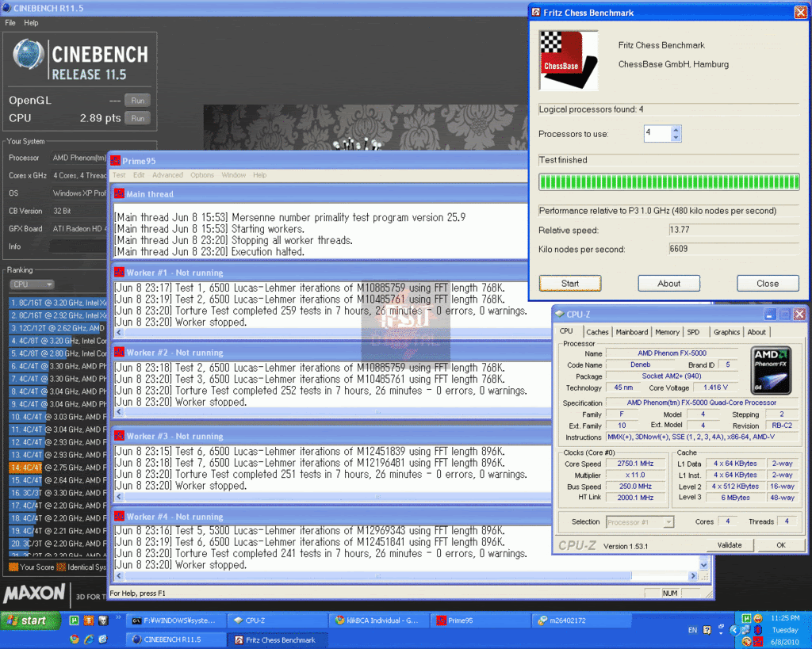812x649 pixels.
Task: Switch to klikBCA Chrome taskbar item
Action: [x=380, y=620]
